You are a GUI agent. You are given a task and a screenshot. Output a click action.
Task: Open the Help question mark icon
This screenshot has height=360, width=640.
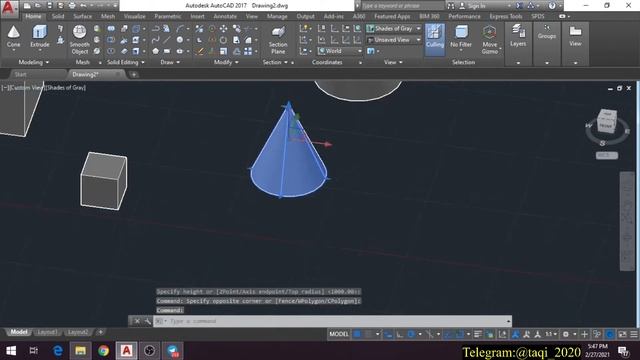coord(552,6)
